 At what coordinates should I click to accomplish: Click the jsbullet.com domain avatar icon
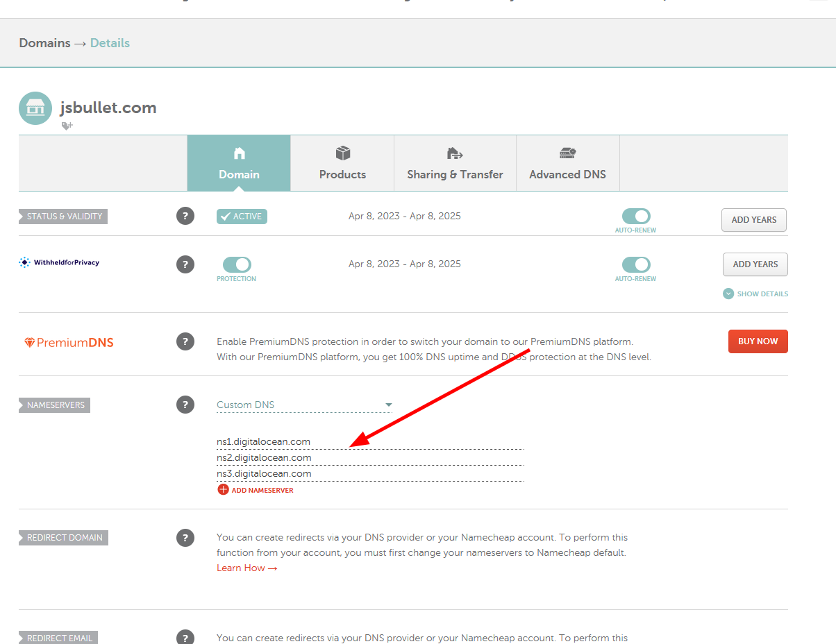click(x=35, y=108)
